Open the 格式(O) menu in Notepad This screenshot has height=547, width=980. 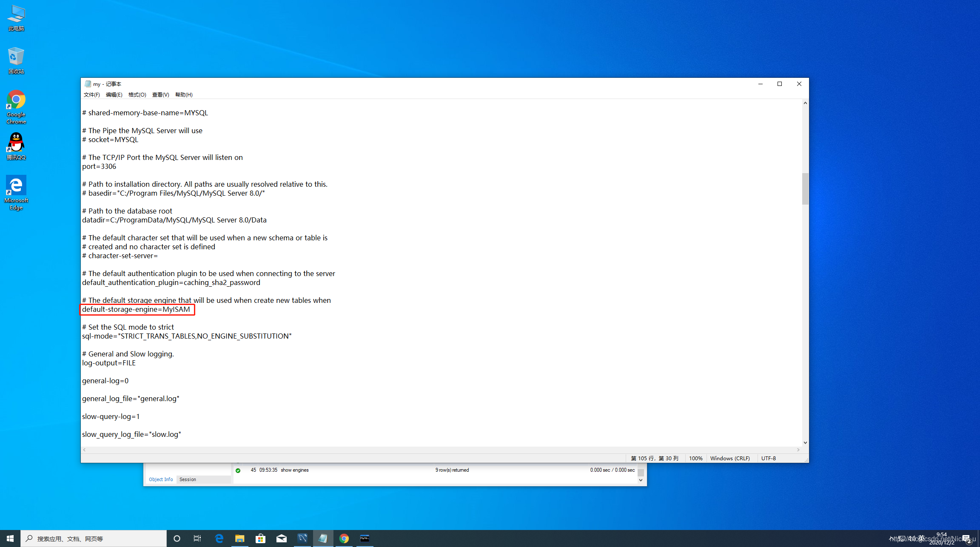point(137,94)
